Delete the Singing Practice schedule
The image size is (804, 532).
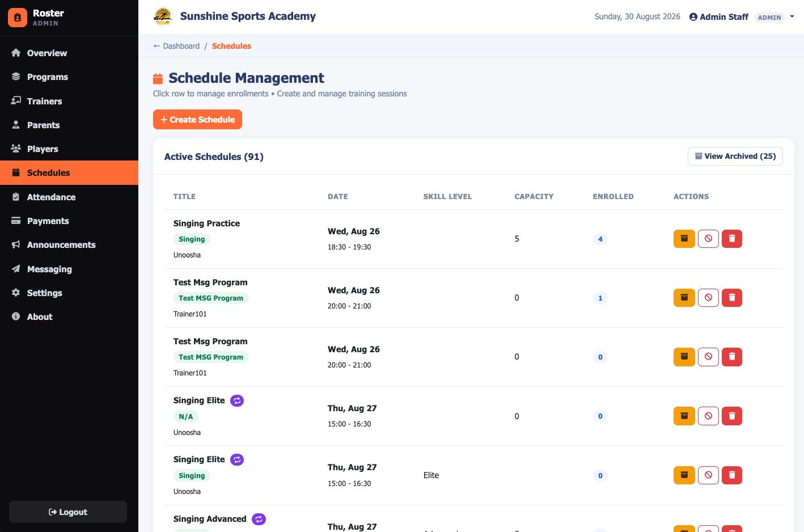pyautogui.click(x=732, y=239)
